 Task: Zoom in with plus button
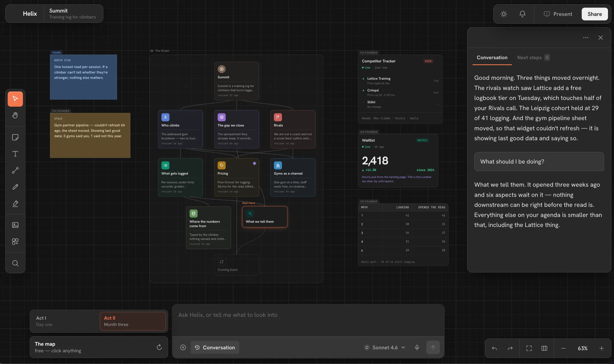click(601, 348)
